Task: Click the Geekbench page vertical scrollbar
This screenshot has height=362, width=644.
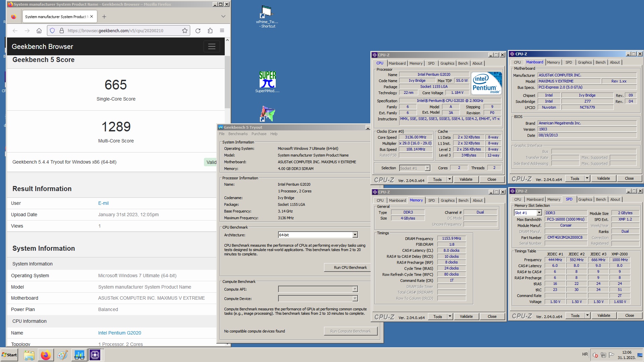Action: point(227,82)
